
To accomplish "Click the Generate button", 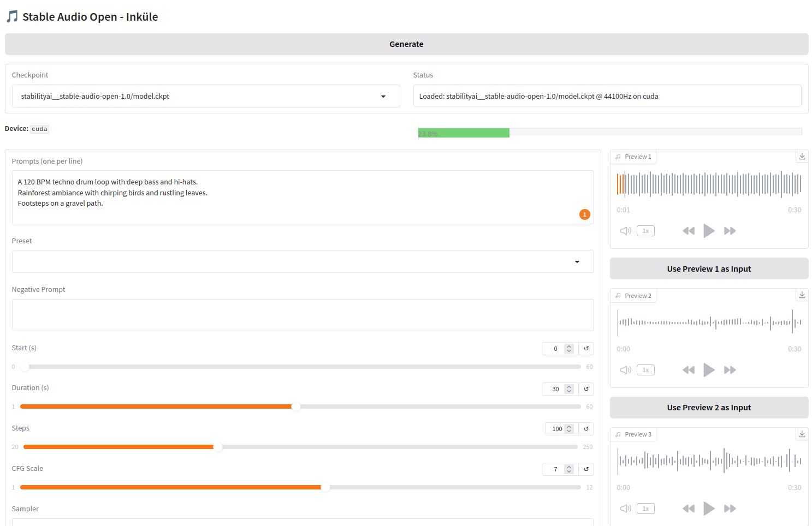I will coord(406,44).
